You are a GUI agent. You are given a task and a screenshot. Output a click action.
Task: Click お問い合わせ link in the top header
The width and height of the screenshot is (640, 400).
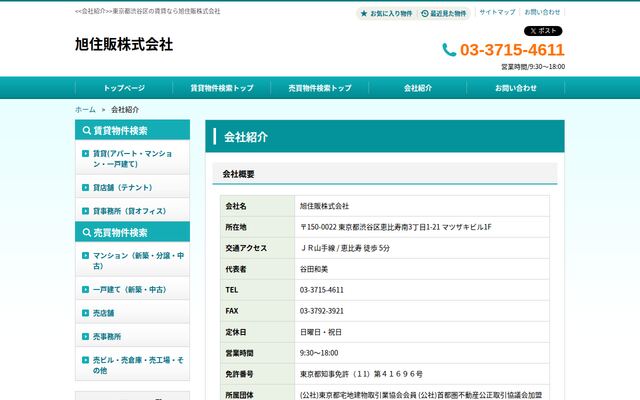542,12
